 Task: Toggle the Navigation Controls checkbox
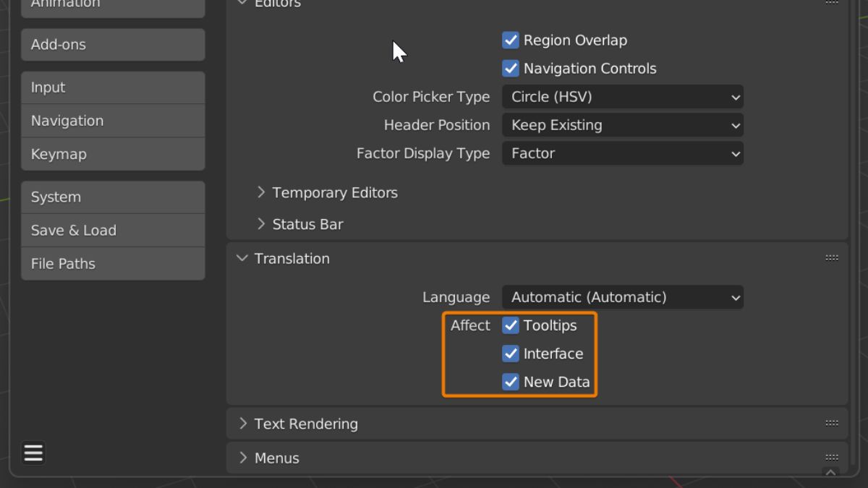511,68
